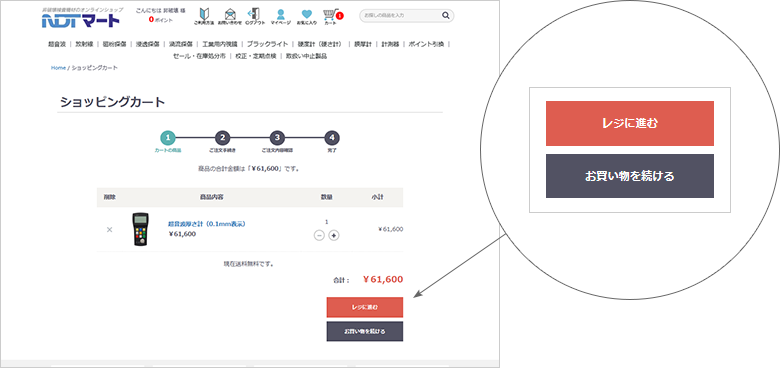The image size is (780, 368).
Task: Open the 硬度計(硬さ計) category menu
Action: pyautogui.click(x=320, y=44)
